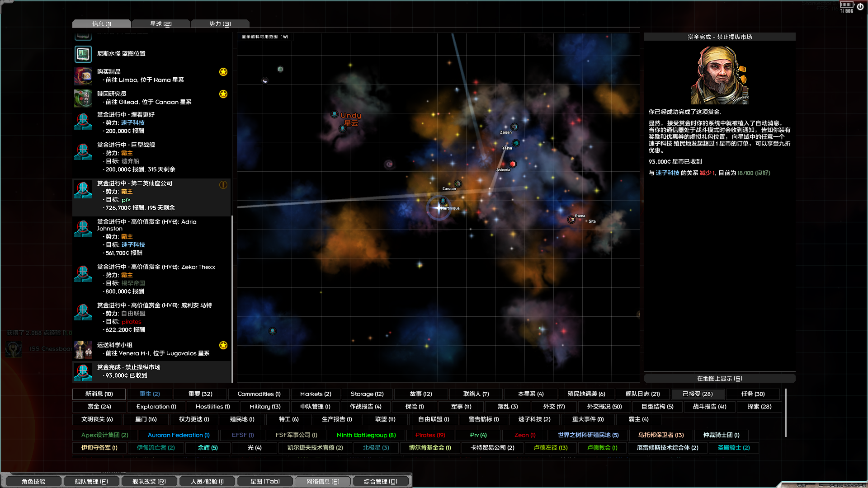Click the 在地图上显示 [S] button
The height and width of the screenshot is (488, 868).
(719, 379)
